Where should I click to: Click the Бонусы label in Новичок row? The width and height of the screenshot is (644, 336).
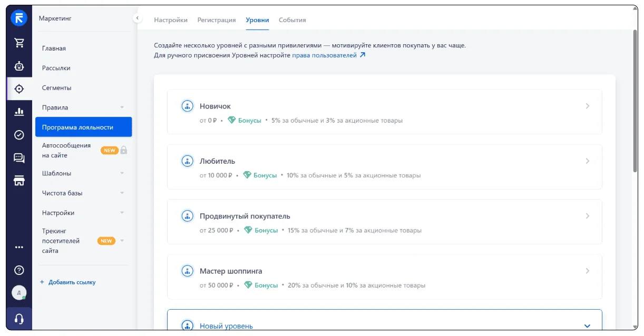click(250, 121)
